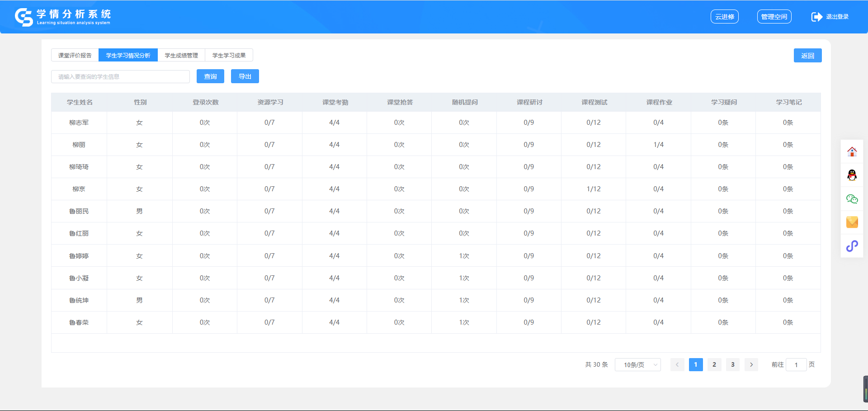The height and width of the screenshot is (411, 868).
Task: Select student name 鲁春荣
Action: point(79,322)
